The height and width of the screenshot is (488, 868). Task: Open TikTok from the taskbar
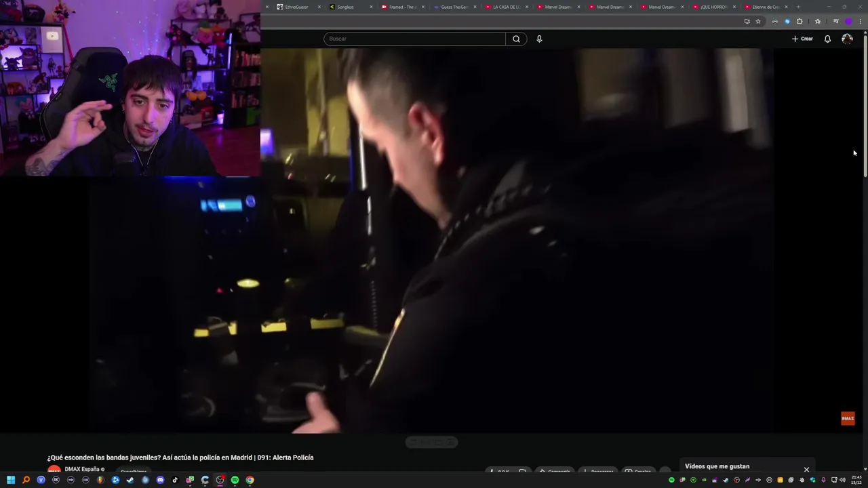click(x=175, y=480)
